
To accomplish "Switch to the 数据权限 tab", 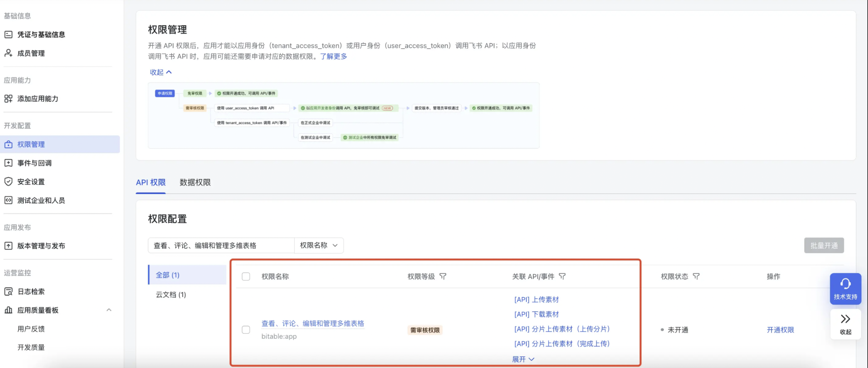I will [195, 182].
